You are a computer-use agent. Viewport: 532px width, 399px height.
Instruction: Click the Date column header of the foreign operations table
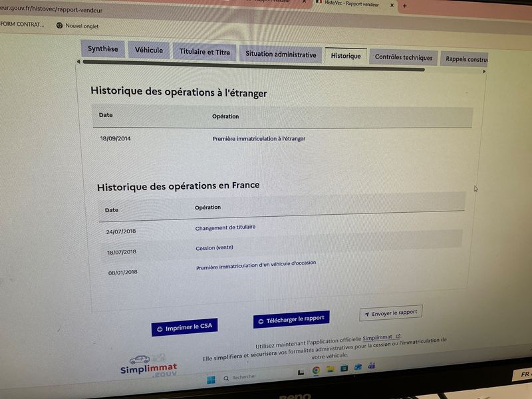(106, 115)
